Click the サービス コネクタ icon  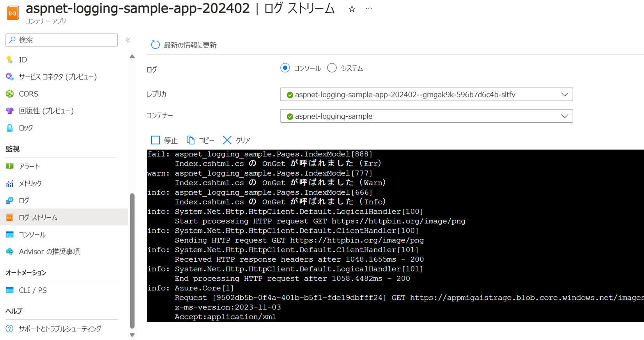[10, 77]
